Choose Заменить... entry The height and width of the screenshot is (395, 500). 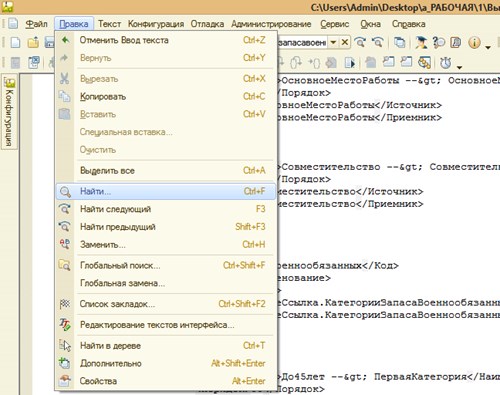(x=166, y=245)
